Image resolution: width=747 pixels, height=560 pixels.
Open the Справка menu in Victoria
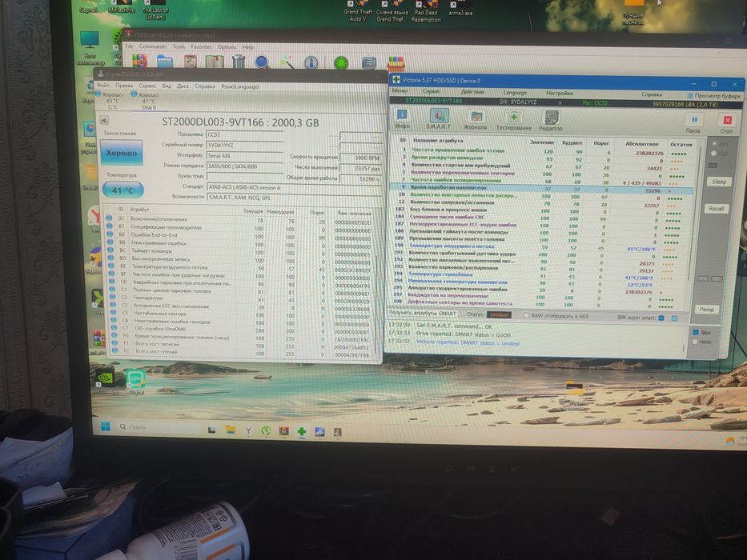pyautogui.click(x=651, y=94)
